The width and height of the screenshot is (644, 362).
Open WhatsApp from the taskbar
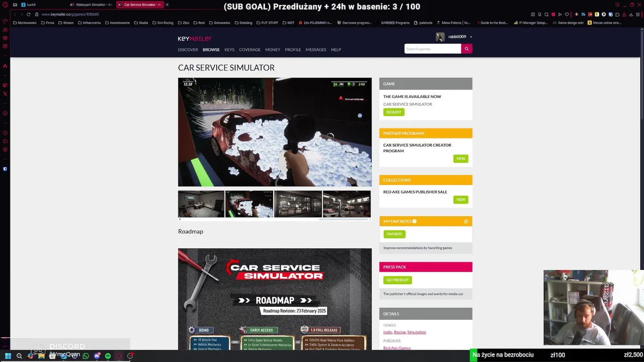pos(86,356)
